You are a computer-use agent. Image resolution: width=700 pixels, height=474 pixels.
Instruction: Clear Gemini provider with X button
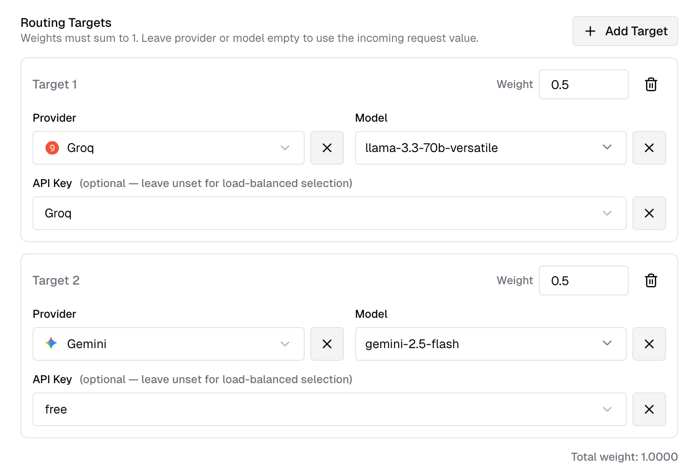[x=327, y=344]
